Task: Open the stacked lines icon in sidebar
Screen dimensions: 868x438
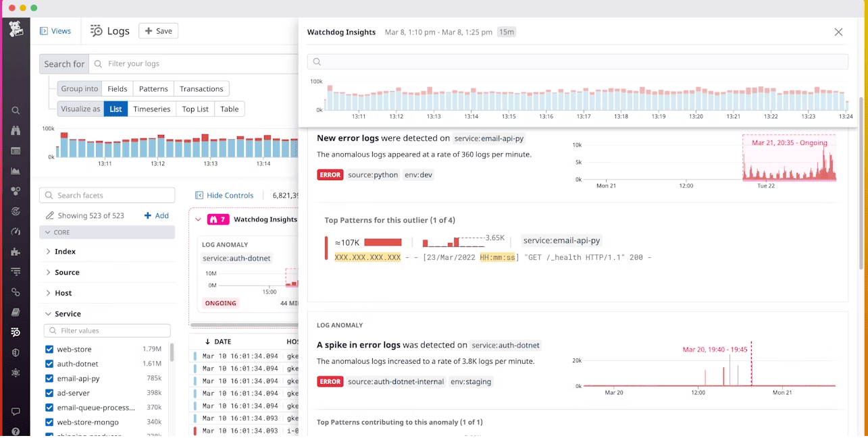Action: [16, 272]
